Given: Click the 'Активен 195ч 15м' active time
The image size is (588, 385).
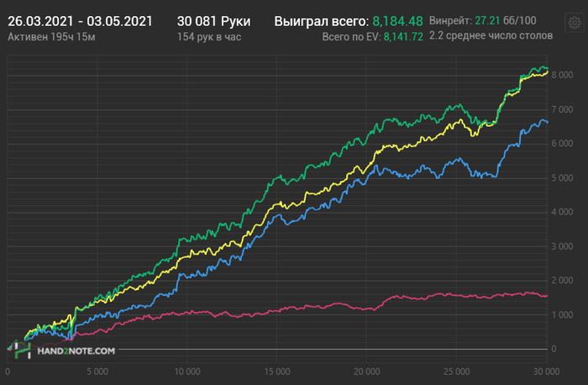Looking at the screenshot, I should pos(51,37).
